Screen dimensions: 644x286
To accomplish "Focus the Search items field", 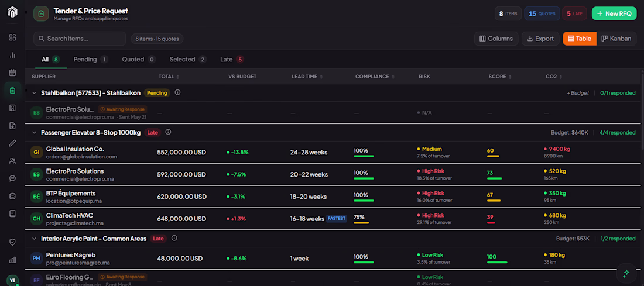I will click(80, 39).
